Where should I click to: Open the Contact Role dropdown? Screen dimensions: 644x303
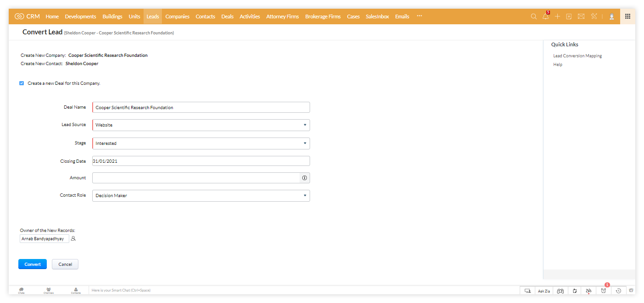coord(201,196)
